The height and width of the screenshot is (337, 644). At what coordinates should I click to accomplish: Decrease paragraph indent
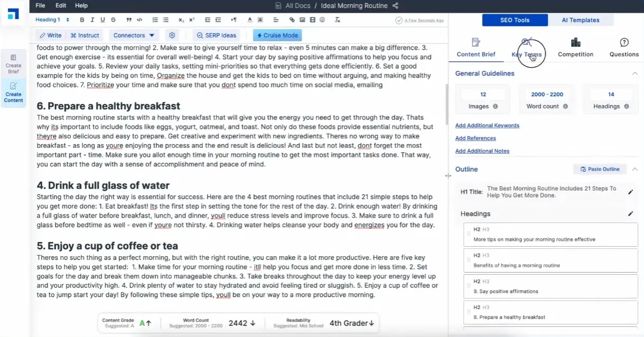(x=208, y=20)
